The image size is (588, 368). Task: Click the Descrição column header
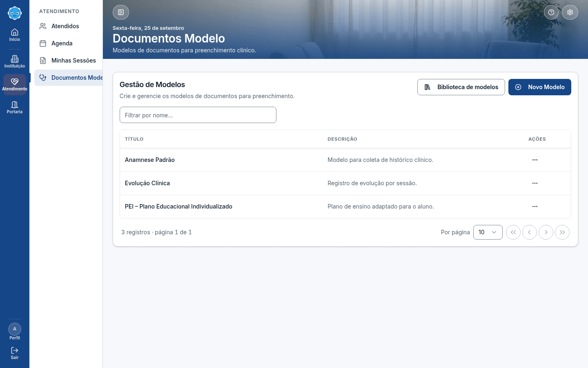pyautogui.click(x=342, y=139)
